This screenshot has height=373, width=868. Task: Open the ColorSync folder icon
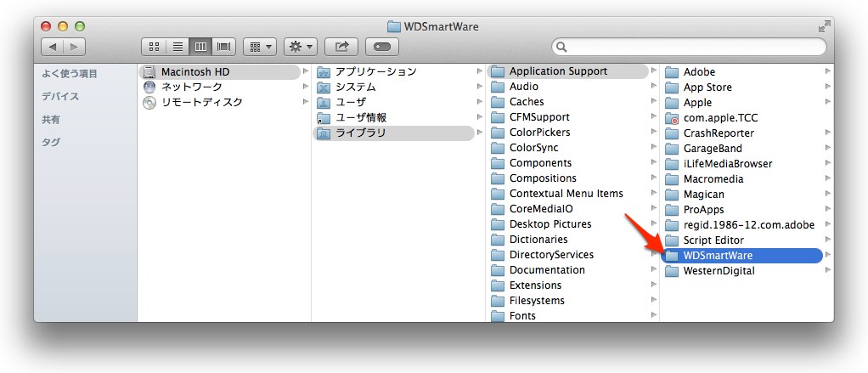(498, 148)
